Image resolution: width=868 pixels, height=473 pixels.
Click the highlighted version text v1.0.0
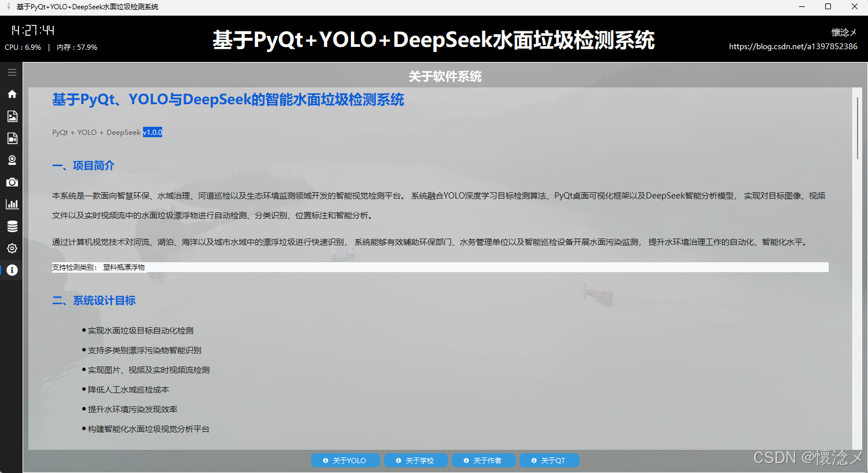(153, 132)
